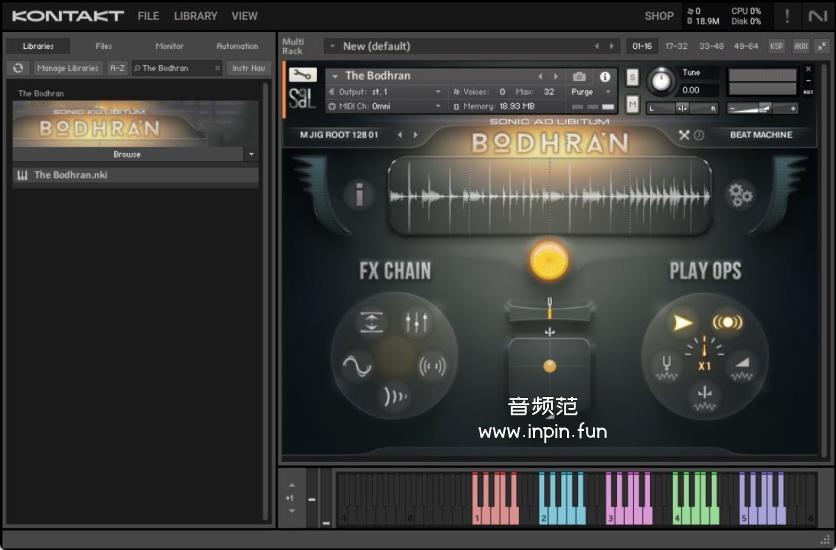Open the FILE menu
Viewport: 836px width, 550px height.
pyautogui.click(x=148, y=16)
